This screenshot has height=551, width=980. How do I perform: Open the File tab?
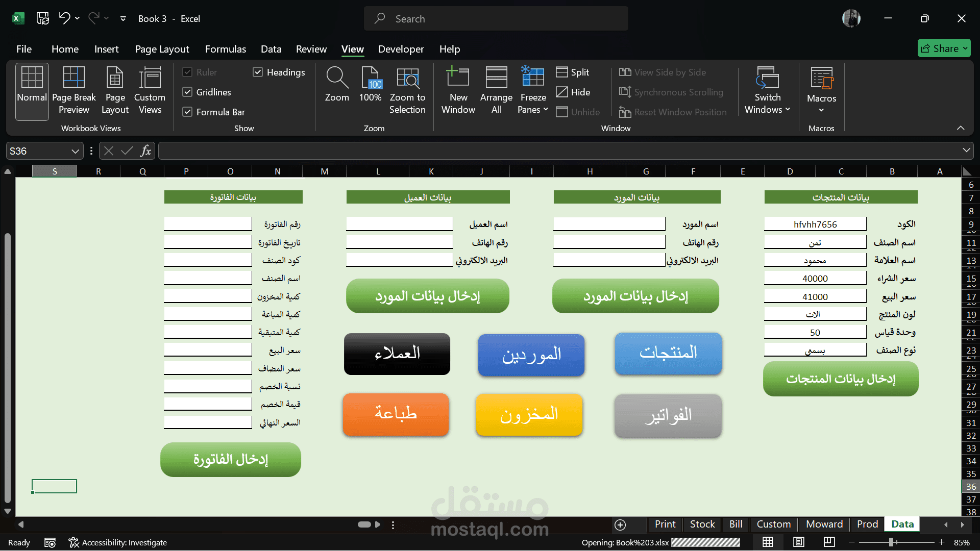tap(24, 49)
